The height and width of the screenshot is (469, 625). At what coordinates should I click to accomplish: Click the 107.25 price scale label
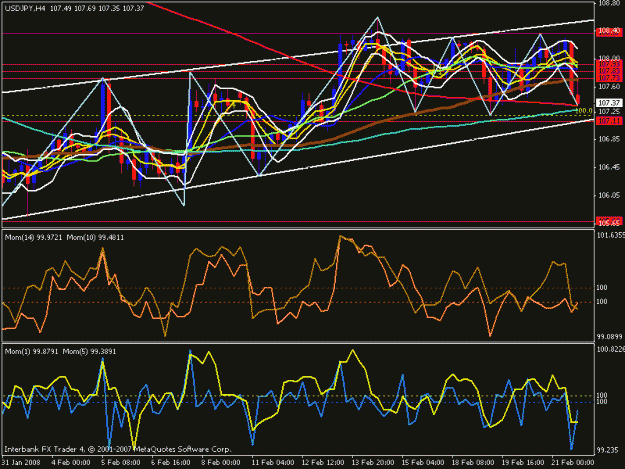click(x=609, y=112)
